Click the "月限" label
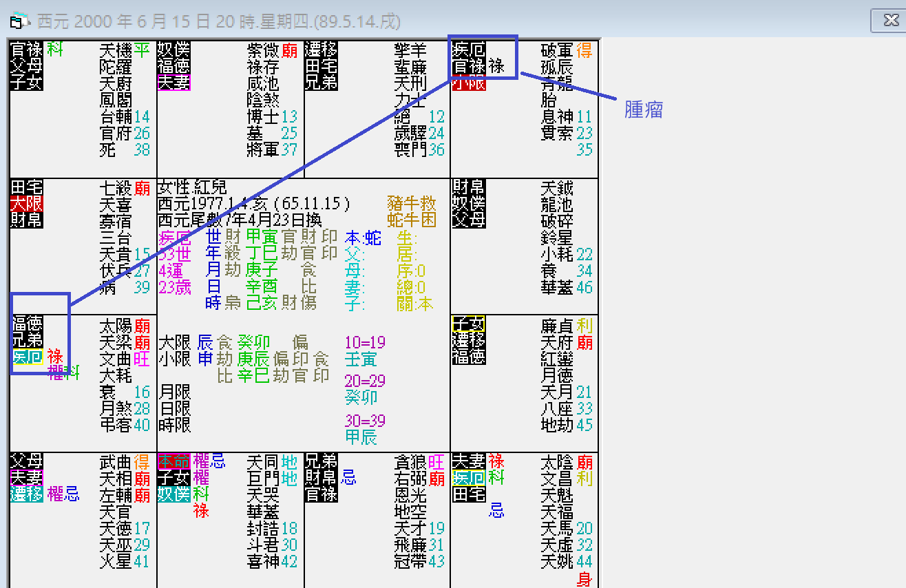The height and width of the screenshot is (588, 906). 175,392
